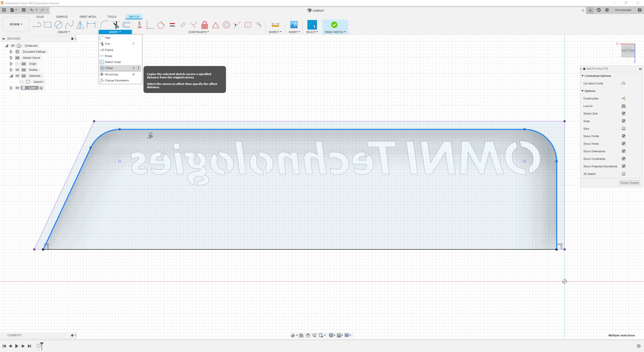Apply the Equal constraint

172,25
